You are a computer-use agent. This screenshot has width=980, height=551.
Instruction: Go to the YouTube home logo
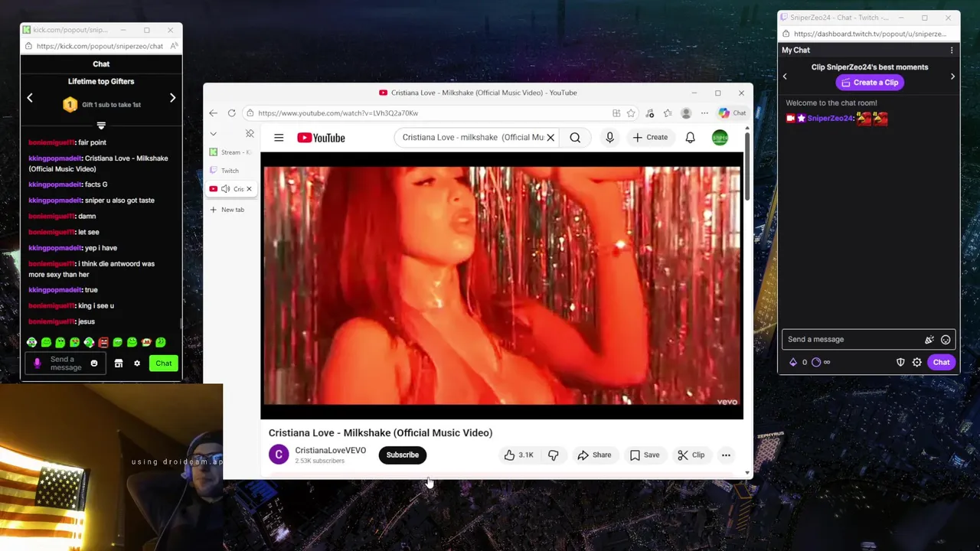pyautogui.click(x=321, y=138)
